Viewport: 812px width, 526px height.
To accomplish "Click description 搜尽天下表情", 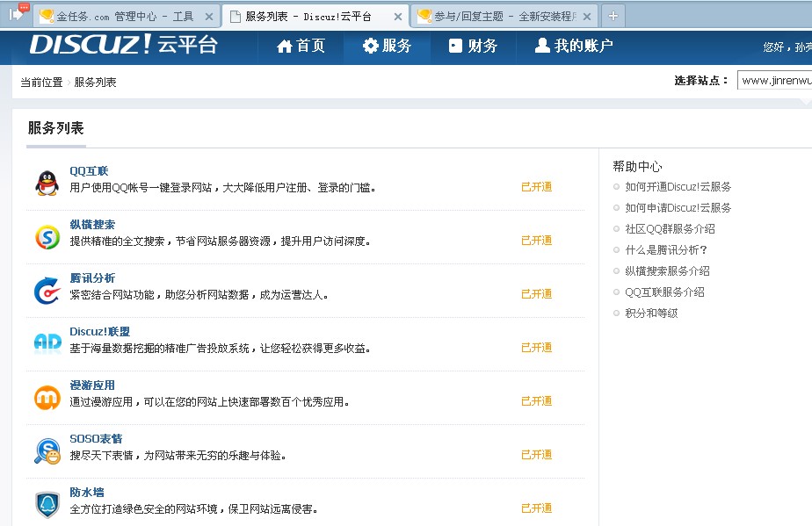I will [178, 456].
